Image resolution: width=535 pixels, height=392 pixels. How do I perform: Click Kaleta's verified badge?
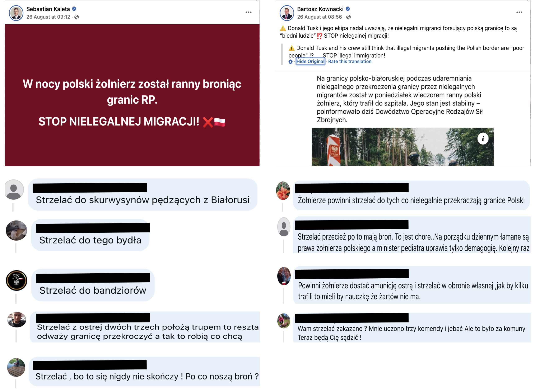tap(74, 9)
